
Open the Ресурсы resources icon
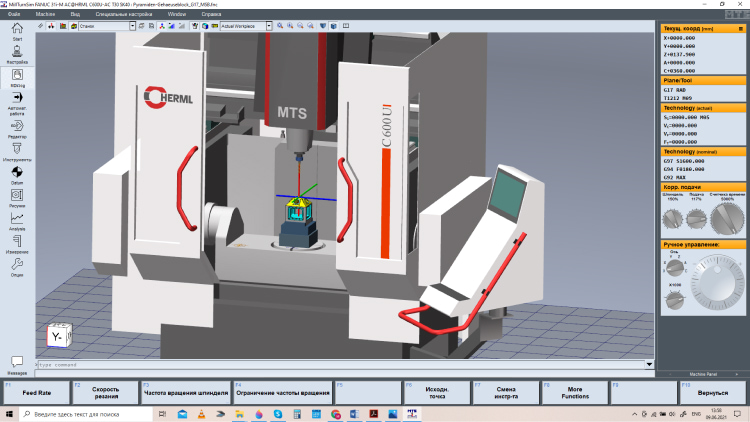tap(17, 195)
